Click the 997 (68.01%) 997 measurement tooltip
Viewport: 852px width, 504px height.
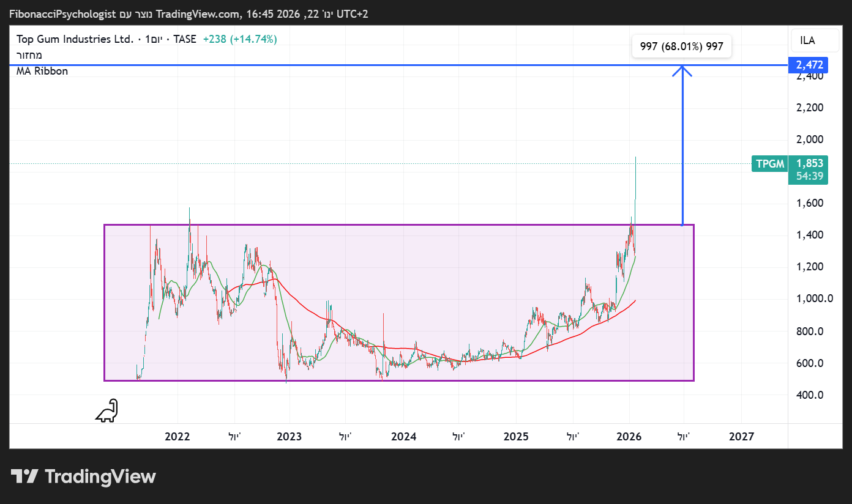tap(682, 46)
